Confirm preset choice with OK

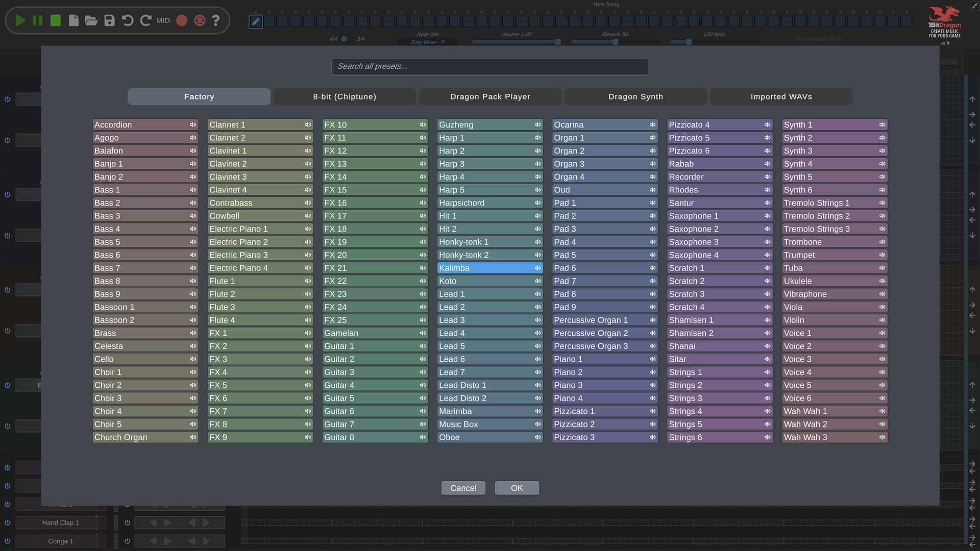click(x=517, y=488)
